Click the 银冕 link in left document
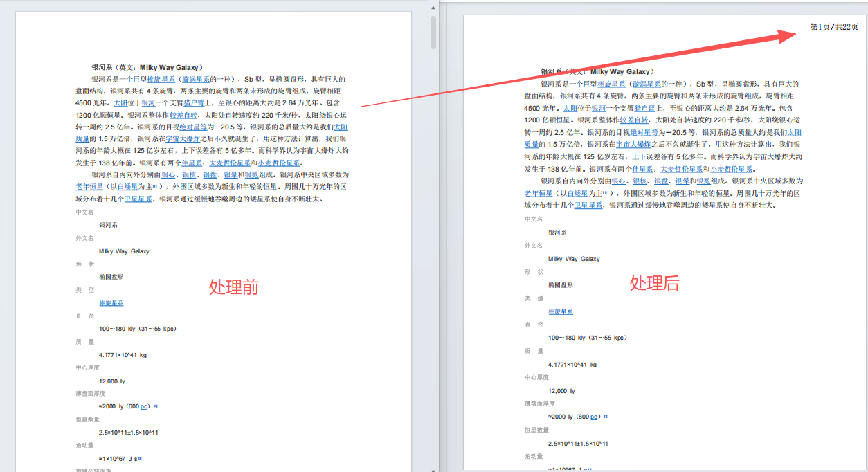Screen dimensions: 868x472 tap(251, 175)
